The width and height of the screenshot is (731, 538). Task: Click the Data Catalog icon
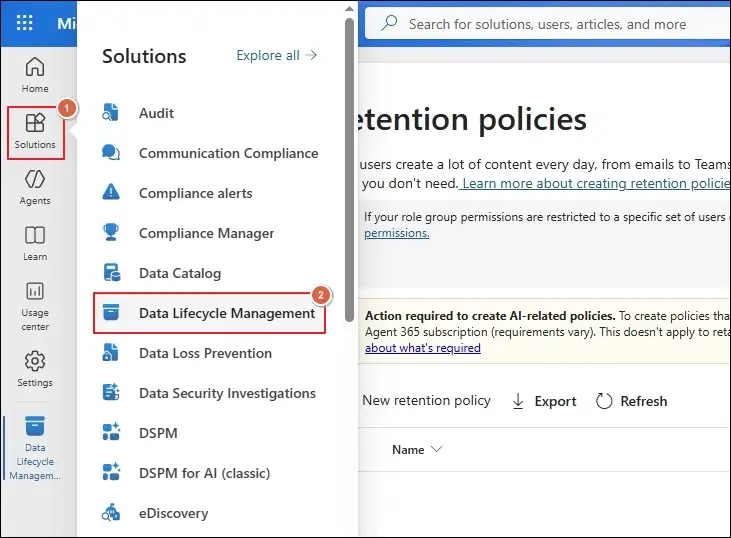pyautogui.click(x=111, y=273)
